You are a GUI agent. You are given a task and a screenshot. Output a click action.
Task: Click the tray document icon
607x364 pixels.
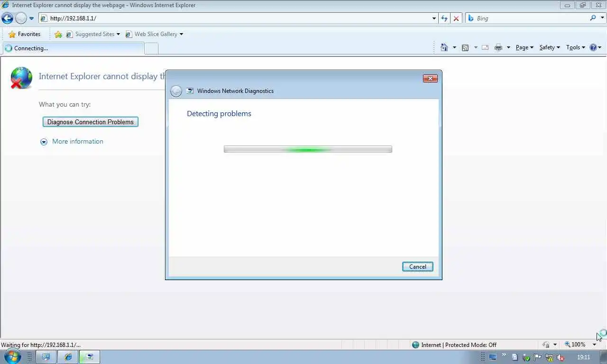[x=515, y=357]
